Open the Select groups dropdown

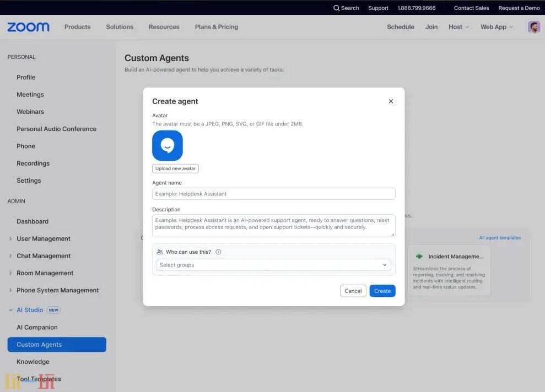coord(273,265)
